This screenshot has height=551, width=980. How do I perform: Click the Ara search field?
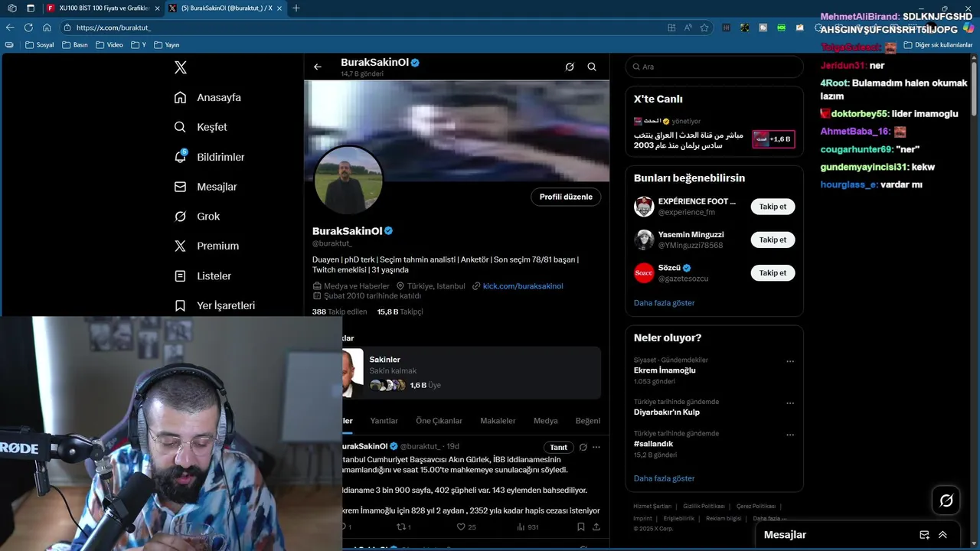click(714, 67)
